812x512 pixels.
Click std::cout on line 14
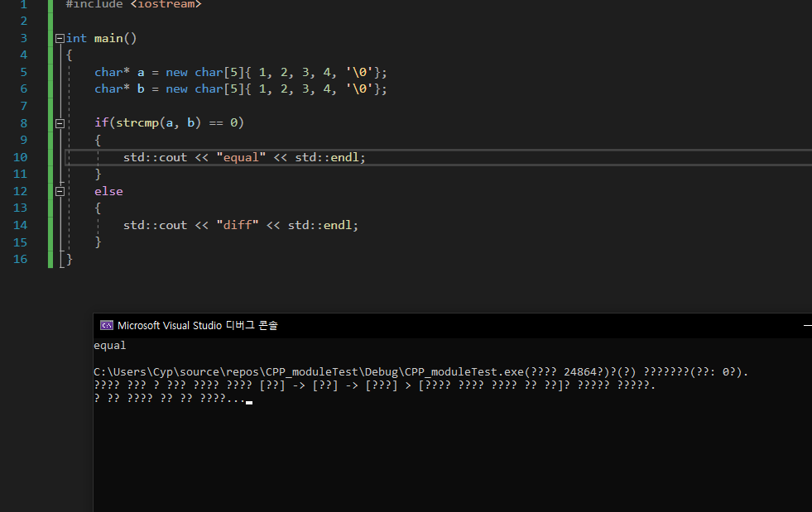pyautogui.click(x=155, y=225)
